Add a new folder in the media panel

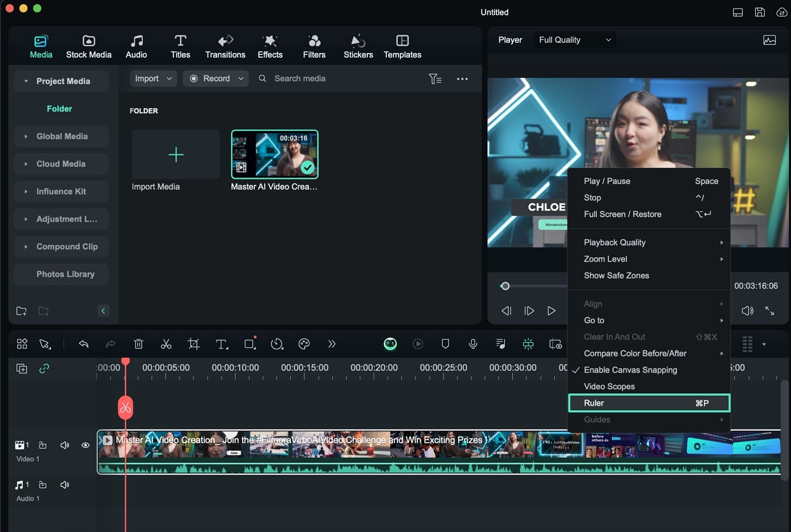coord(21,311)
